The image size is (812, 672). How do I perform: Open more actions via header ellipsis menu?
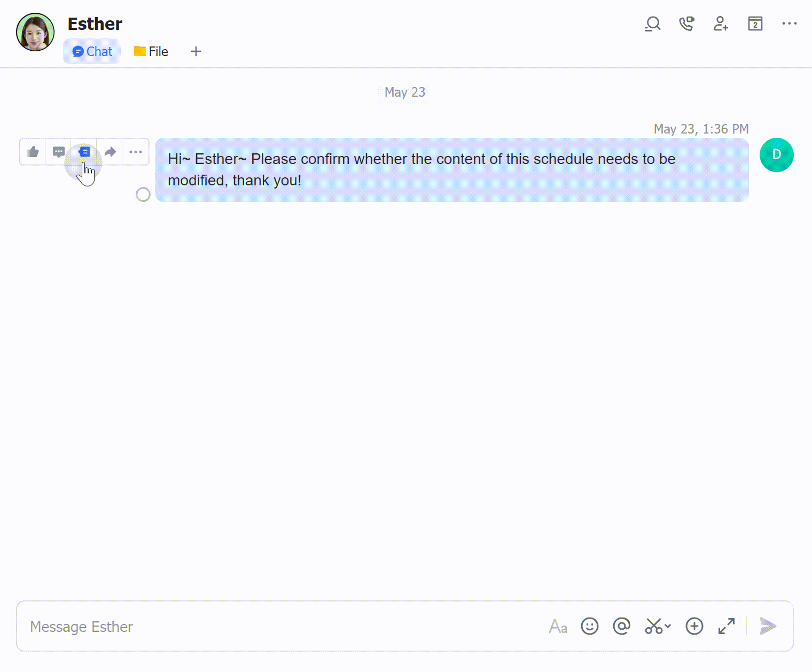pos(790,24)
